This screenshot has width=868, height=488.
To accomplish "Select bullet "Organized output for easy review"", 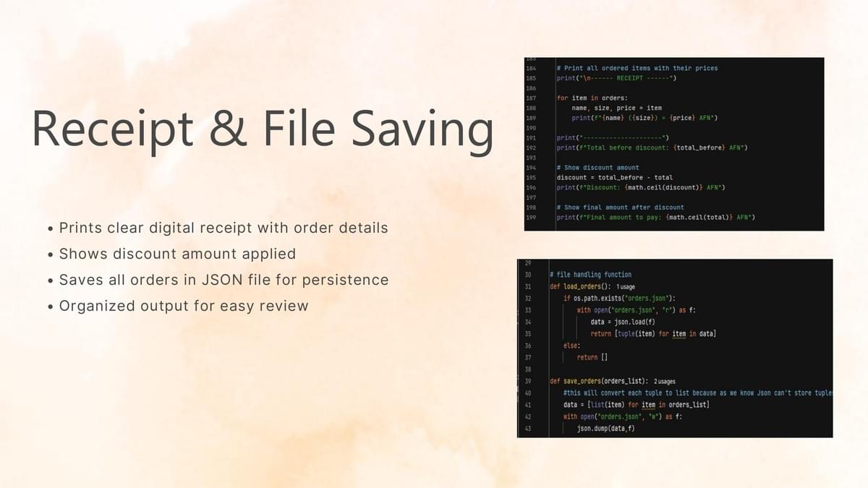I will click(184, 306).
